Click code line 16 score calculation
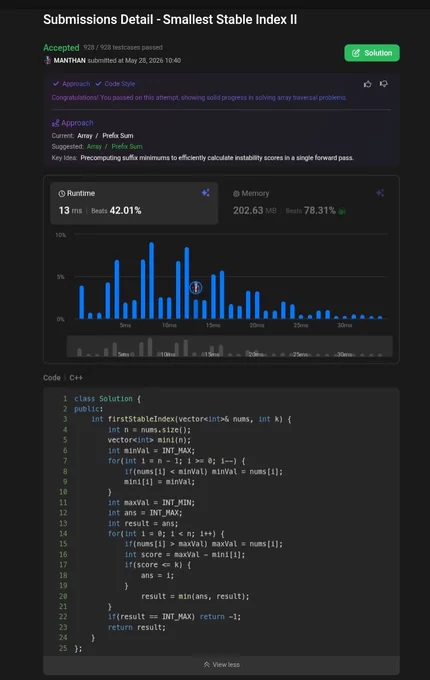This screenshot has height=680, width=430. point(185,554)
